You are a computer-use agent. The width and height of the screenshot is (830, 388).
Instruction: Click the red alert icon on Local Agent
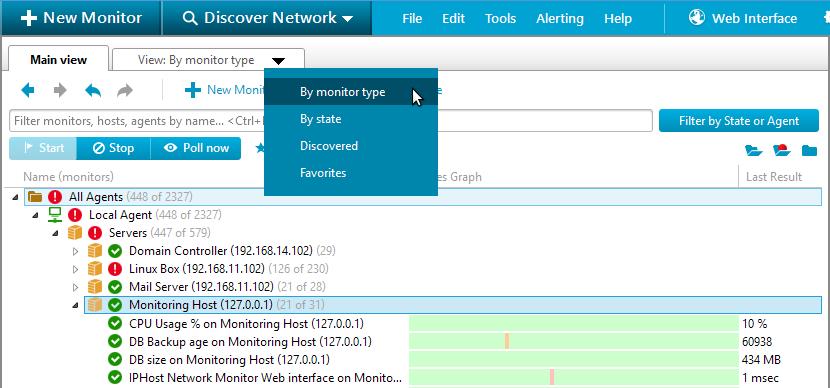pos(75,215)
